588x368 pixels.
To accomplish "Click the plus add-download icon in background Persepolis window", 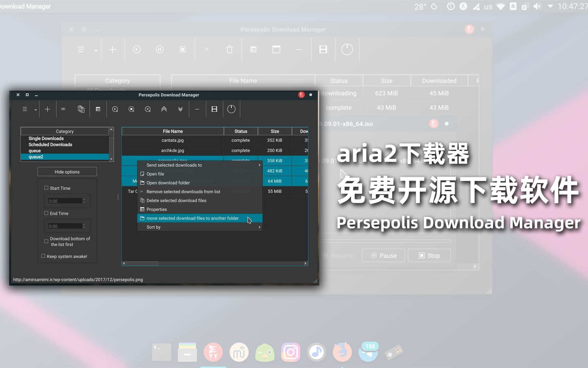I will tap(113, 50).
